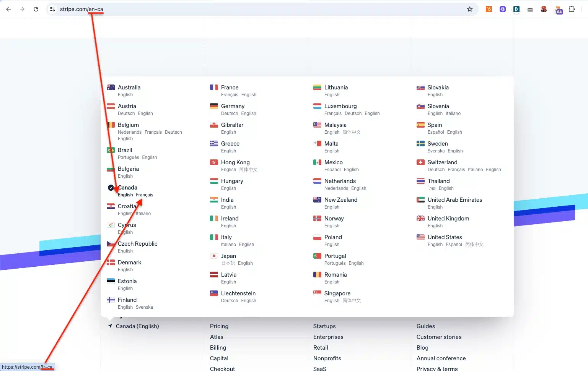Open the browser extensions puzzle icon

tap(572, 9)
